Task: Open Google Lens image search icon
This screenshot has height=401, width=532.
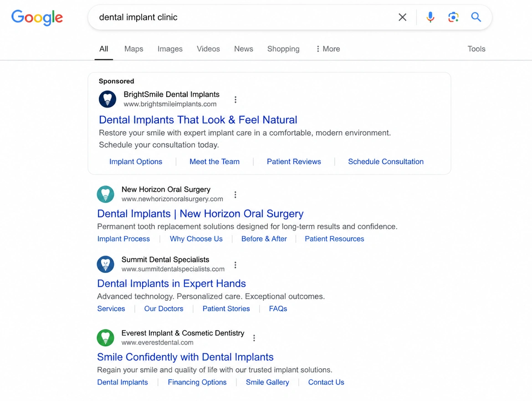Action: [x=453, y=17]
